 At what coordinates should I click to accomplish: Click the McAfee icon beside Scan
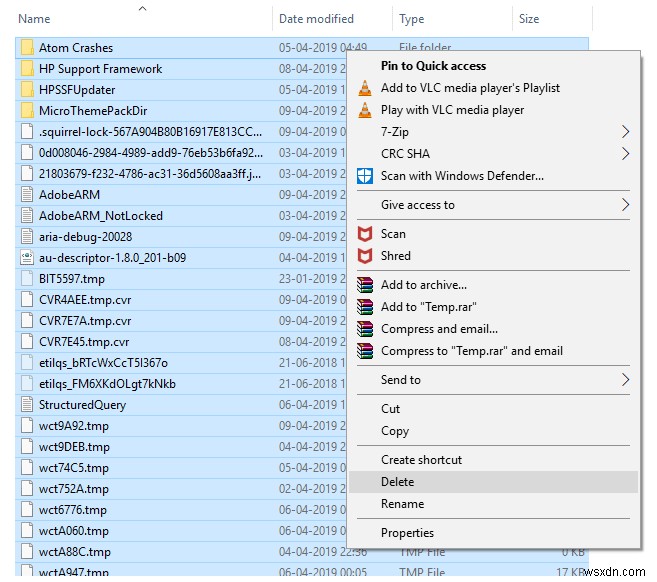click(x=365, y=234)
